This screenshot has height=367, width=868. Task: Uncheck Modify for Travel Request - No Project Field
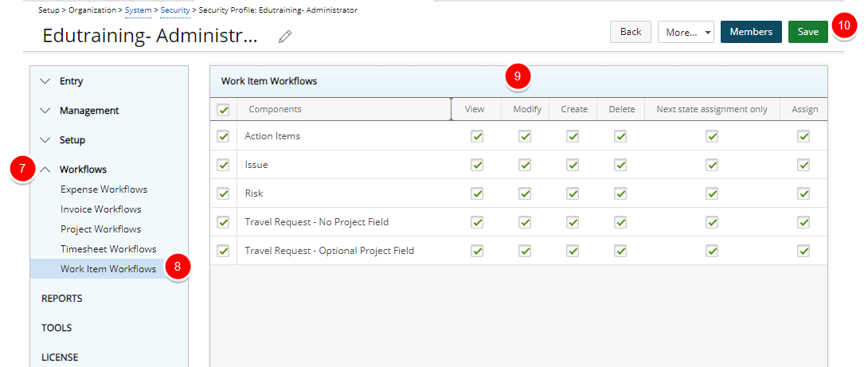point(525,223)
